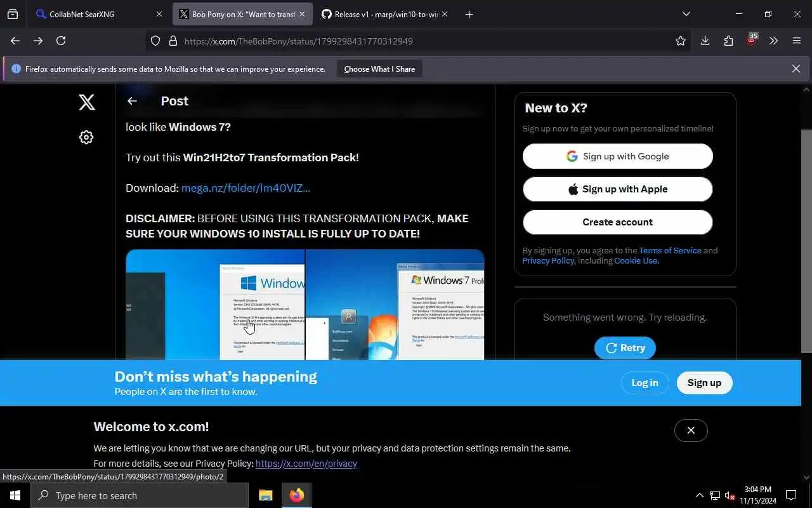Open the network status tray icon
Image resolution: width=812 pixels, height=508 pixels.
[715, 495]
